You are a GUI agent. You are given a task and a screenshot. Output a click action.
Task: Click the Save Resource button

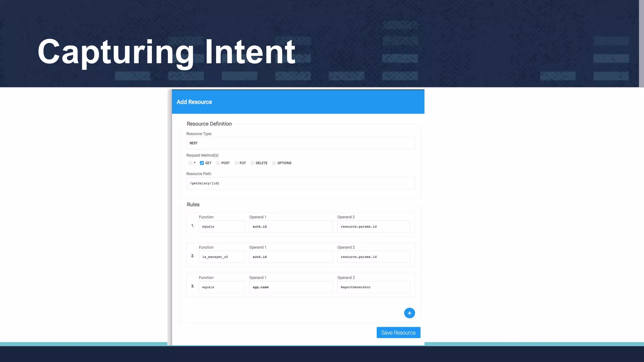click(x=398, y=333)
